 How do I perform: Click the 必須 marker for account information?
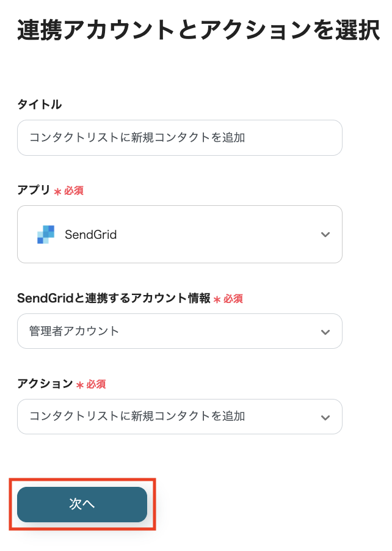click(x=231, y=299)
